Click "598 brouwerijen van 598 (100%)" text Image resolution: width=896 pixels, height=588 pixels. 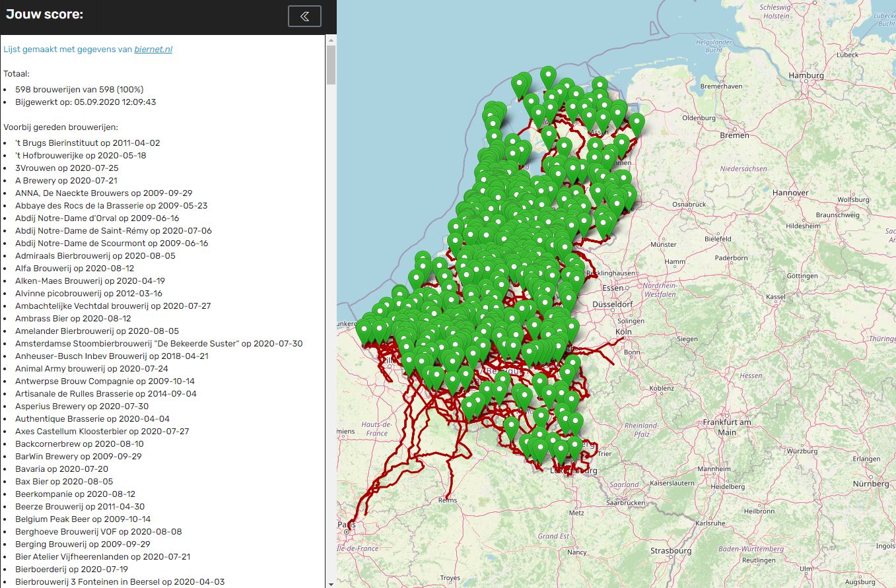pos(79,90)
